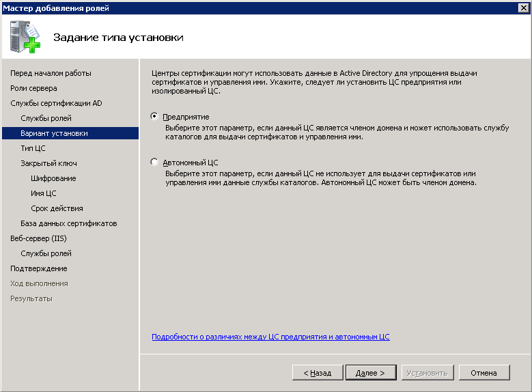Select Вариант установки in the sidebar
The height and width of the screenshot is (392, 532).
coord(54,133)
